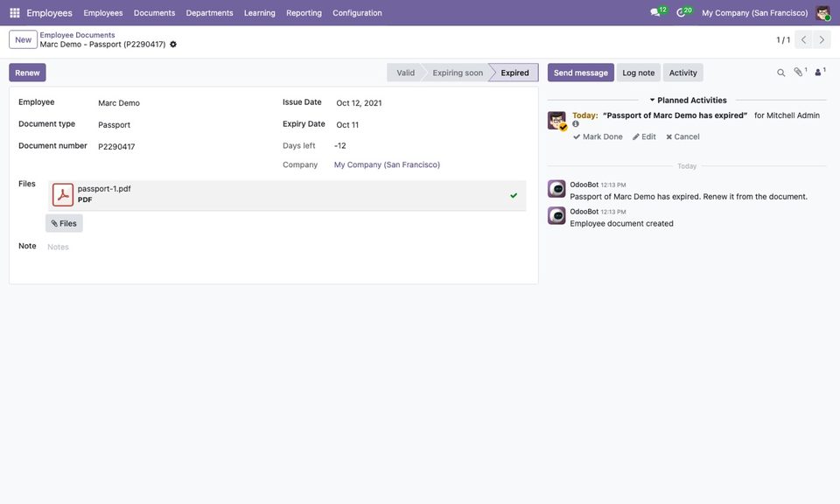Click the Files upload button
The height and width of the screenshot is (504, 840).
point(64,223)
